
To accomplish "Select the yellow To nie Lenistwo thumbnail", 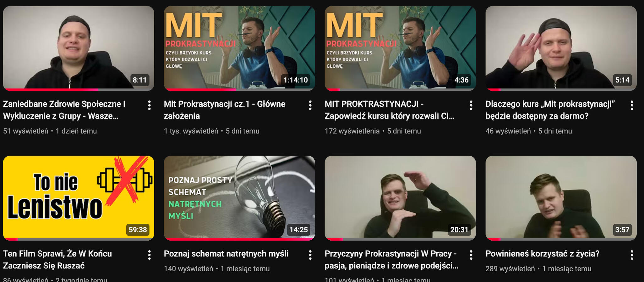I will tap(79, 198).
